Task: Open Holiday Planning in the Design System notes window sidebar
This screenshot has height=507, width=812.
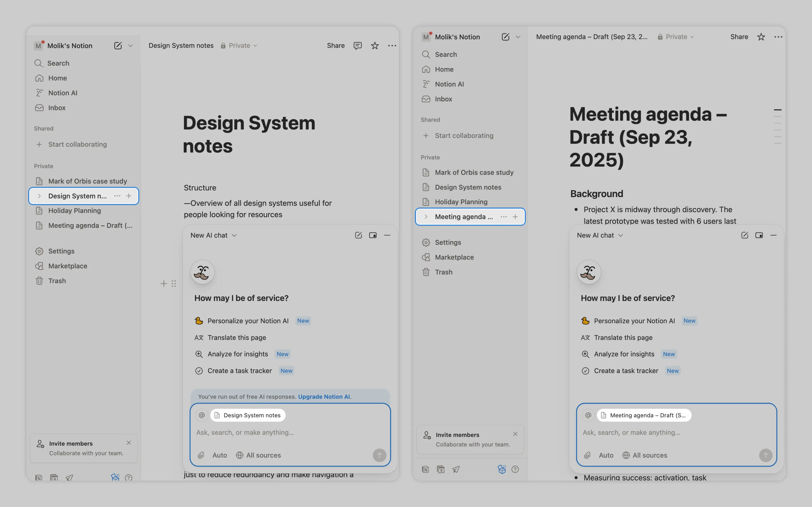Action: click(75, 211)
